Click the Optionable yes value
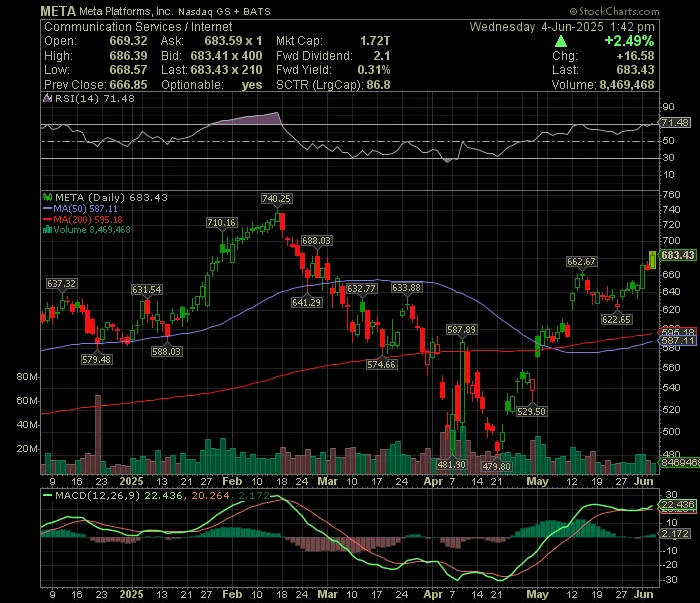Viewport: 700px width, 603px height. pos(252,85)
